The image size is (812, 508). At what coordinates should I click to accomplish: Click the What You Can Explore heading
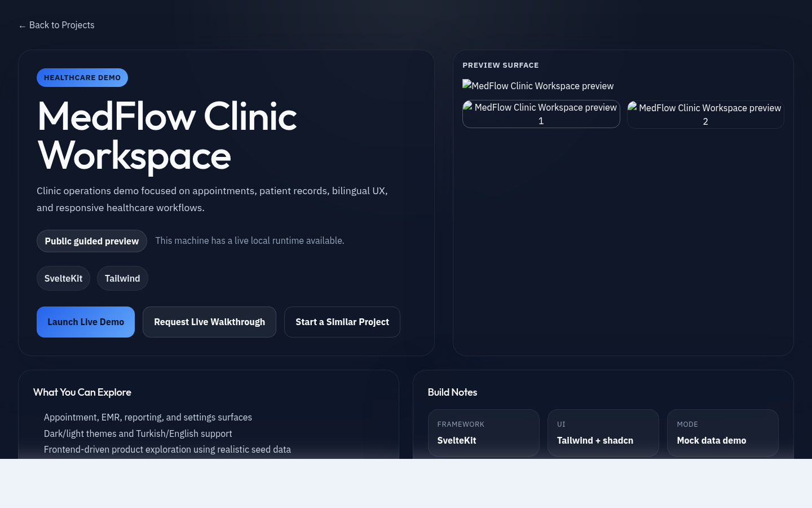click(82, 392)
